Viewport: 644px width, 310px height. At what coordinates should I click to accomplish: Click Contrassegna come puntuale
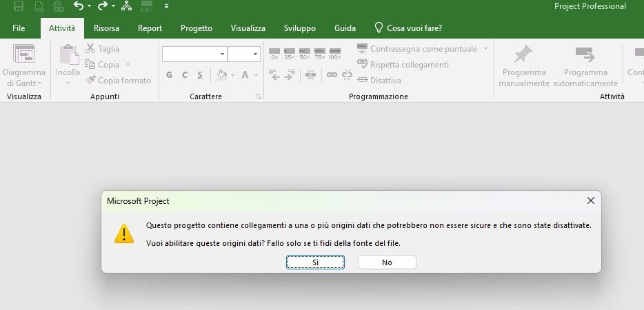click(x=418, y=49)
